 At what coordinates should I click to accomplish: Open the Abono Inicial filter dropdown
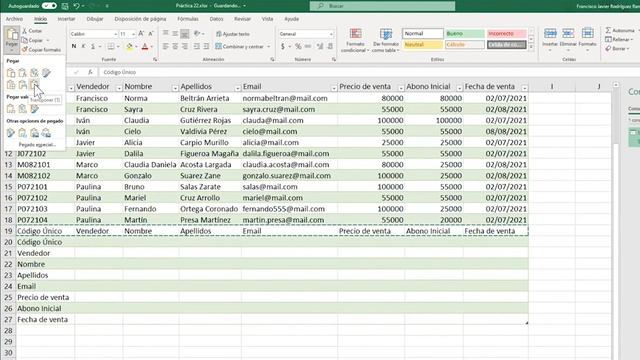[459, 87]
